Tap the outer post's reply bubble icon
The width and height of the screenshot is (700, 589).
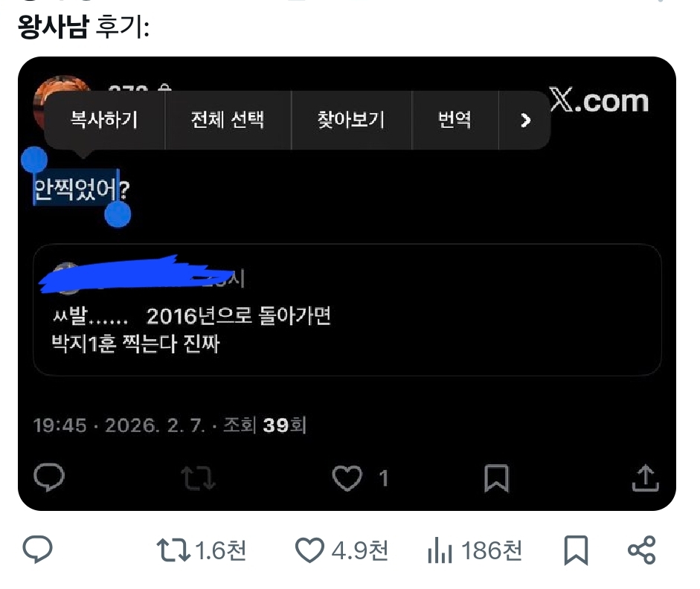click(x=37, y=550)
